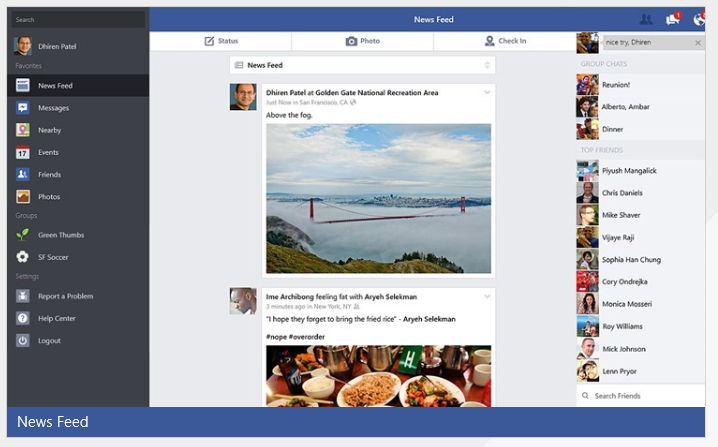Open the Messages icon in sidebar
Image resolution: width=718 pixels, height=447 pixels.
[x=22, y=108]
